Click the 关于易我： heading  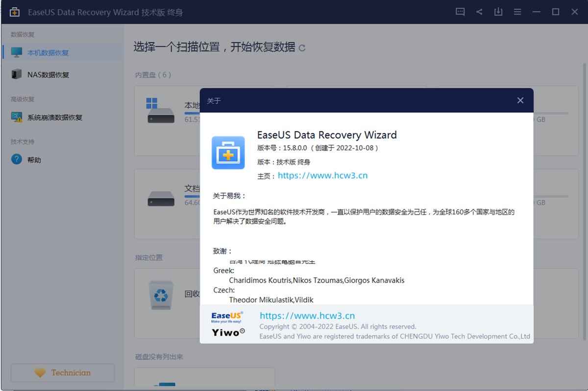pos(229,195)
